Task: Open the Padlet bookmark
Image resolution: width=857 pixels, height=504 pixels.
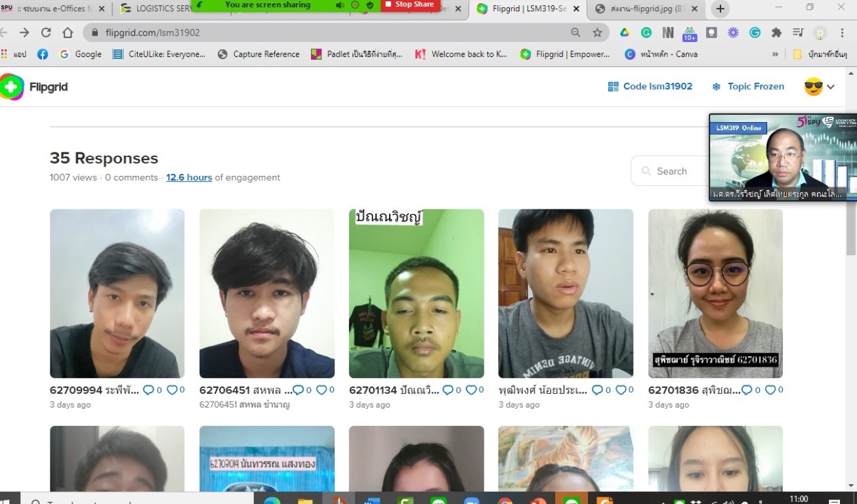Action: 357,54
